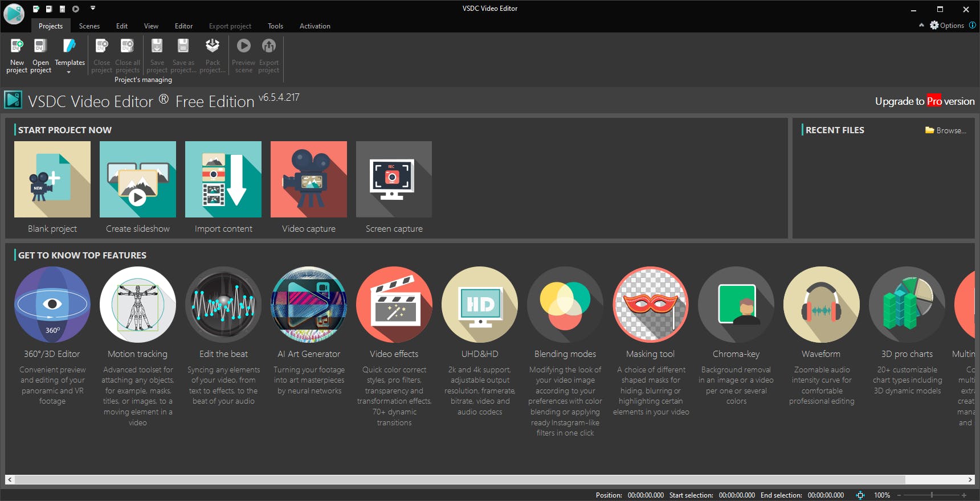980x501 pixels.
Task: Click the zoom slider in status bar
Action: coord(932,495)
